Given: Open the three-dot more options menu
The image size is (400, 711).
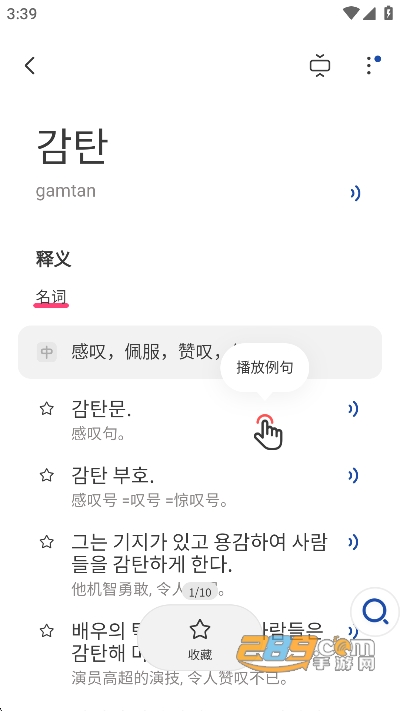Looking at the screenshot, I should pos(372,65).
